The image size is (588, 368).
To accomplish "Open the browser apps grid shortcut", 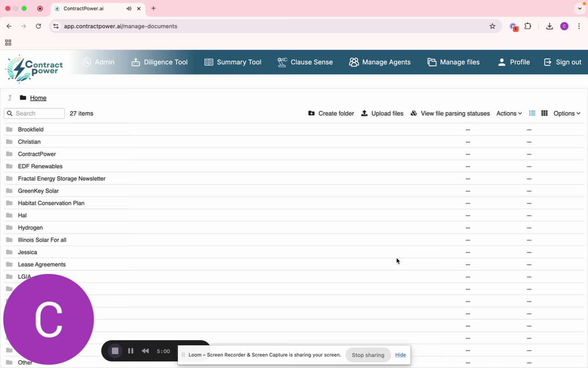I will pos(8,42).
